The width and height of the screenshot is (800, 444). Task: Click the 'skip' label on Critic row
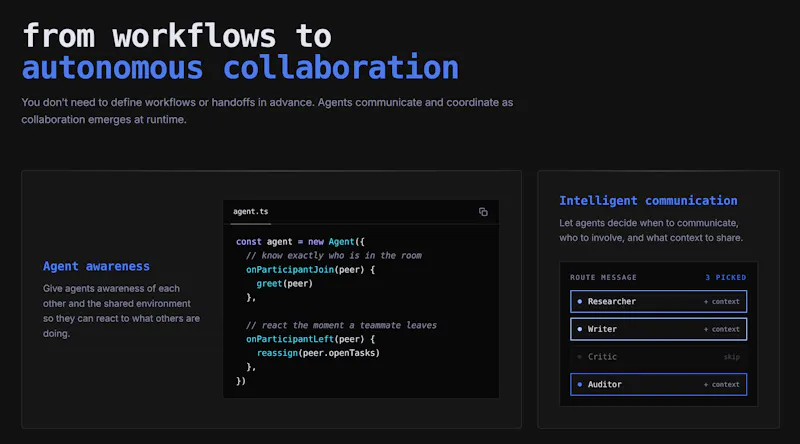pos(732,357)
